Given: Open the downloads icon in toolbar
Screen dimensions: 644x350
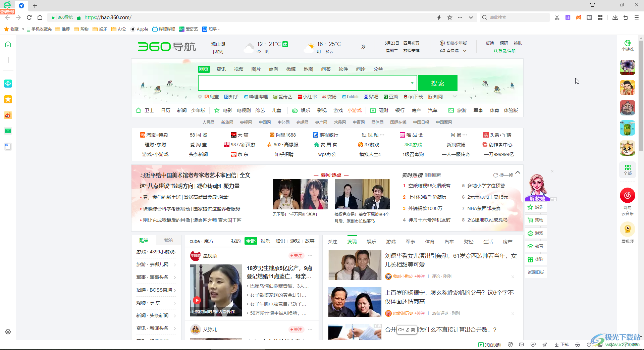Looking at the screenshot, I should click(x=615, y=17).
